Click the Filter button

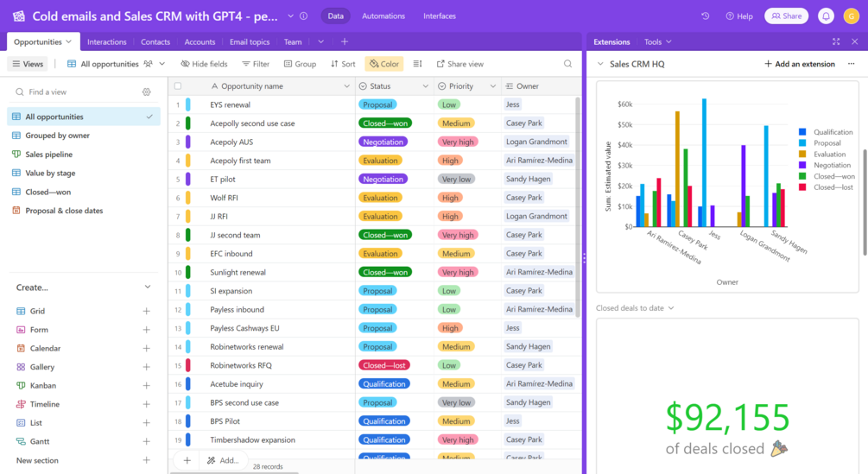[256, 64]
